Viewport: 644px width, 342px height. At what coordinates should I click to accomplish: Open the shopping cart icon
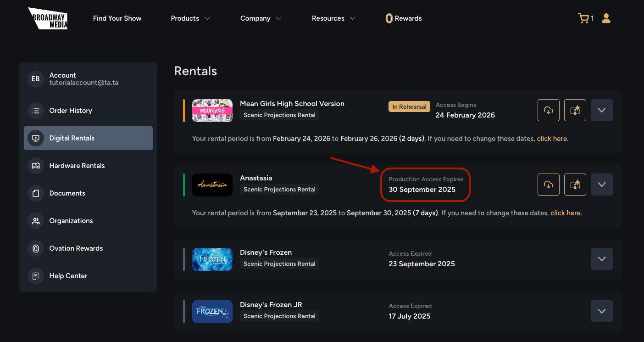pyautogui.click(x=583, y=18)
